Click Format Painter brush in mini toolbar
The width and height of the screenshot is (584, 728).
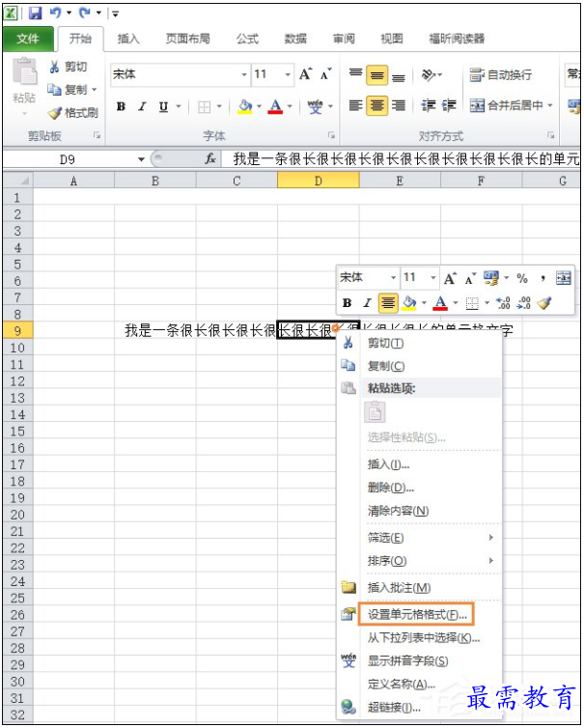(x=544, y=303)
